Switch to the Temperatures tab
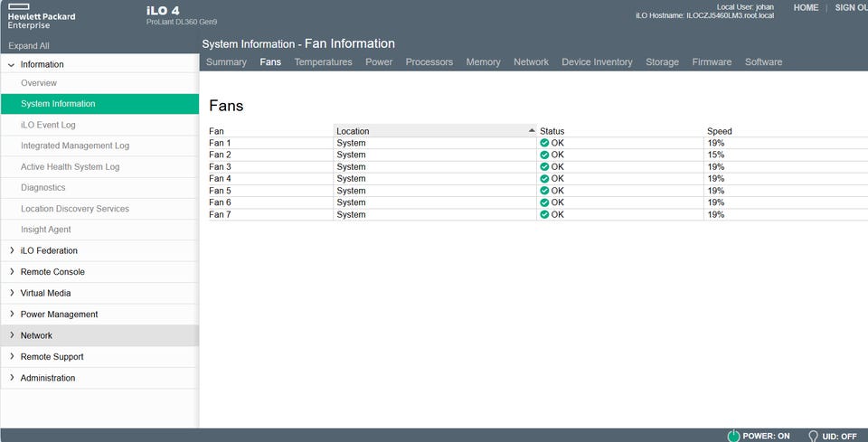Image resolution: width=868 pixels, height=442 pixels. pyautogui.click(x=324, y=62)
